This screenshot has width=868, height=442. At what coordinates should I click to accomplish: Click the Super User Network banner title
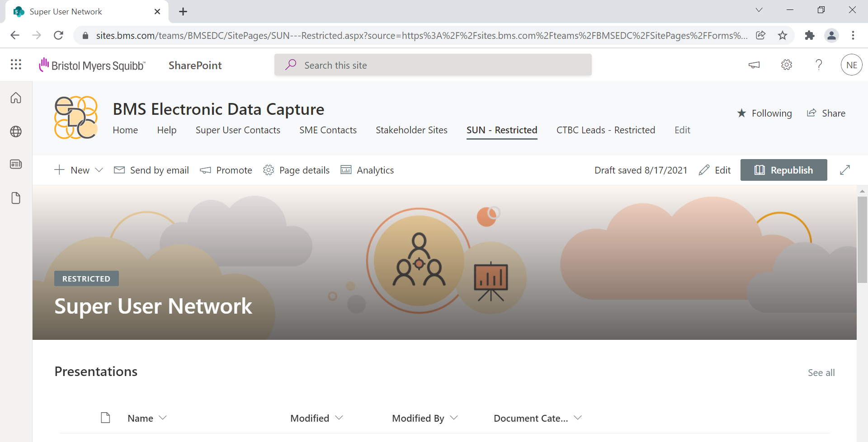coord(153,306)
